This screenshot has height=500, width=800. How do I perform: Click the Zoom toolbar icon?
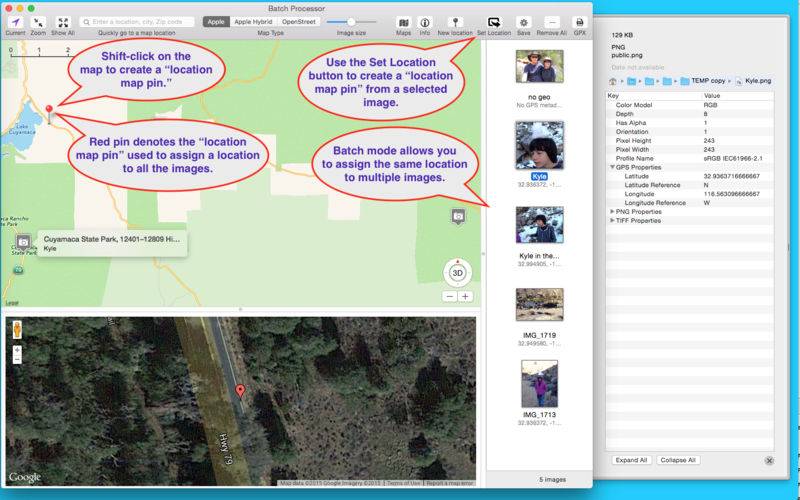tap(38, 22)
